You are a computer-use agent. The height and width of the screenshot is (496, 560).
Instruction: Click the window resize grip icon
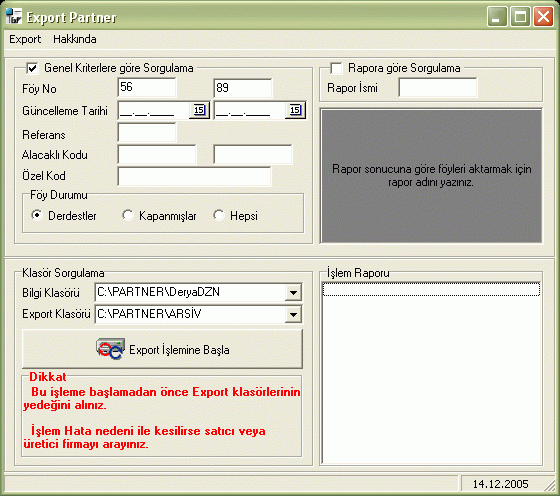(551, 486)
